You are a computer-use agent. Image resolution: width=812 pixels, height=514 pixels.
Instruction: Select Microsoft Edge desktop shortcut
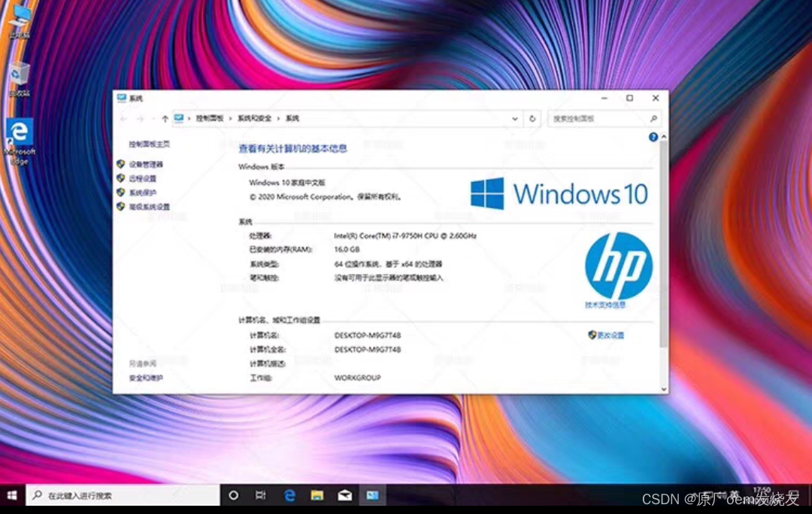click(20, 141)
